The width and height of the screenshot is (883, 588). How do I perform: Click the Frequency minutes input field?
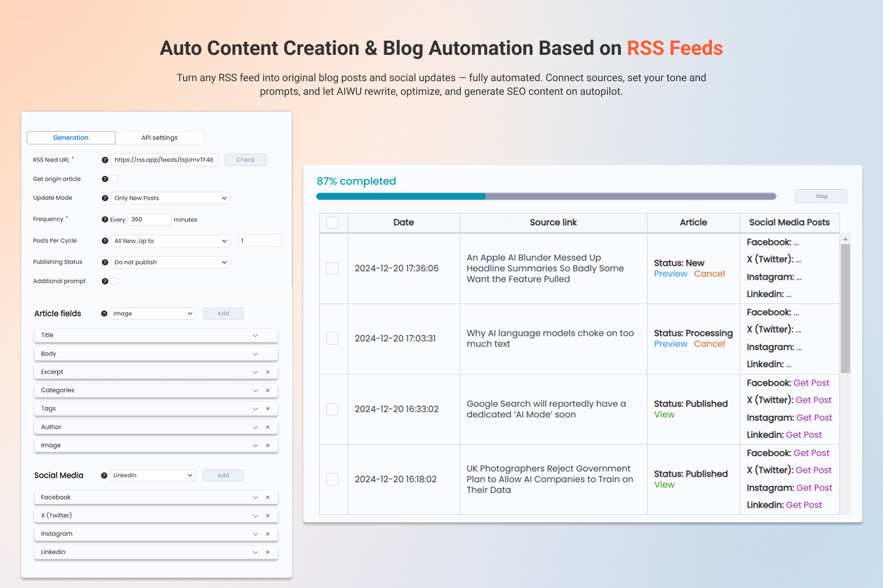[149, 219]
